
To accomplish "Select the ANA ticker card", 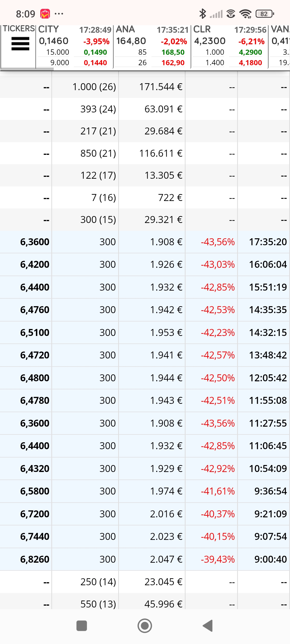I will click(152, 46).
